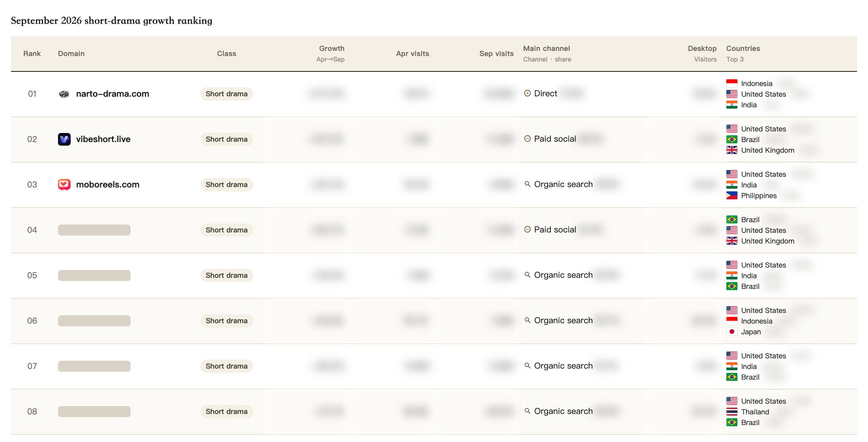This screenshot has height=442, width=868.
Task: Click the hidden domain placeholder in row 06
Action: coord(94,321)
